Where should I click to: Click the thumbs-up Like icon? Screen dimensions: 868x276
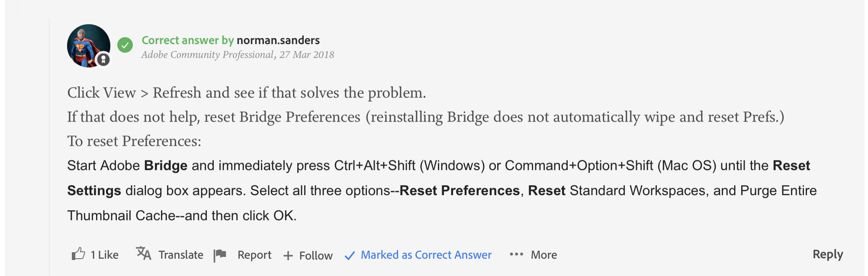point(78,254)
